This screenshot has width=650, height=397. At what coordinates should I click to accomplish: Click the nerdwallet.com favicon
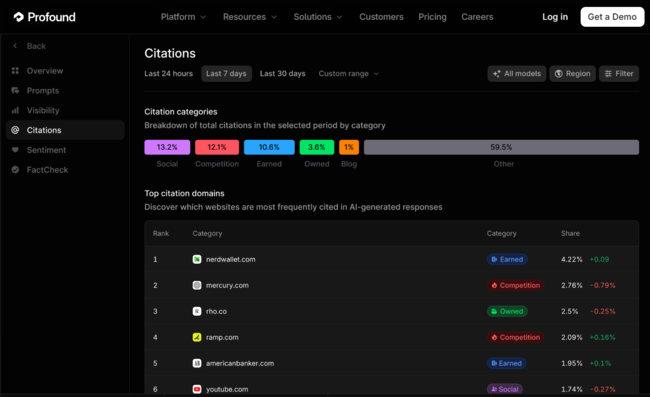(x=197, y=259)
